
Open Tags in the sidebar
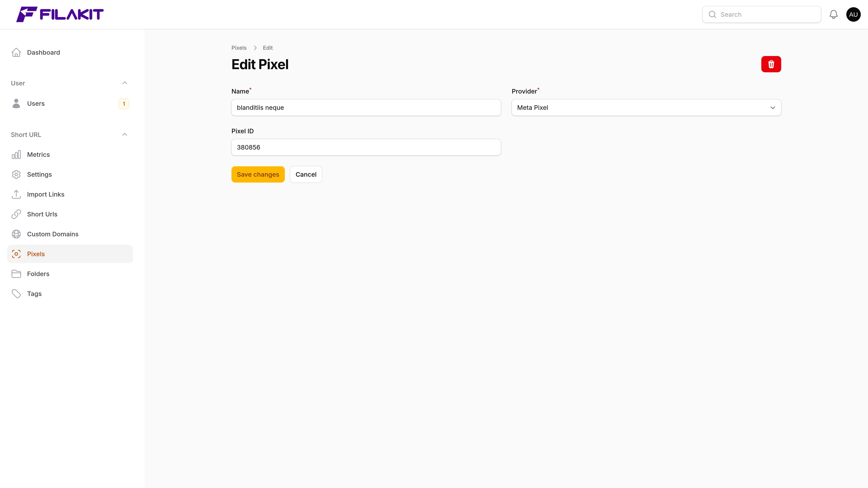tap(70, 294)
